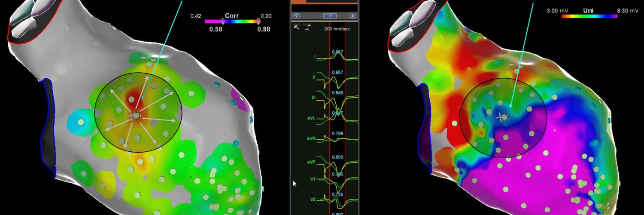Click the 0.846 correlation value for lead III
Image resolution: width=644 pixels, height=215 pixels.
pos(337,93)
